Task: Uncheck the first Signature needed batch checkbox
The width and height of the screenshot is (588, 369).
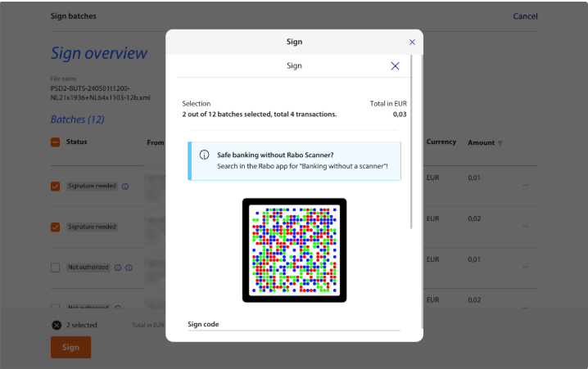Action: tap(55, 187)
